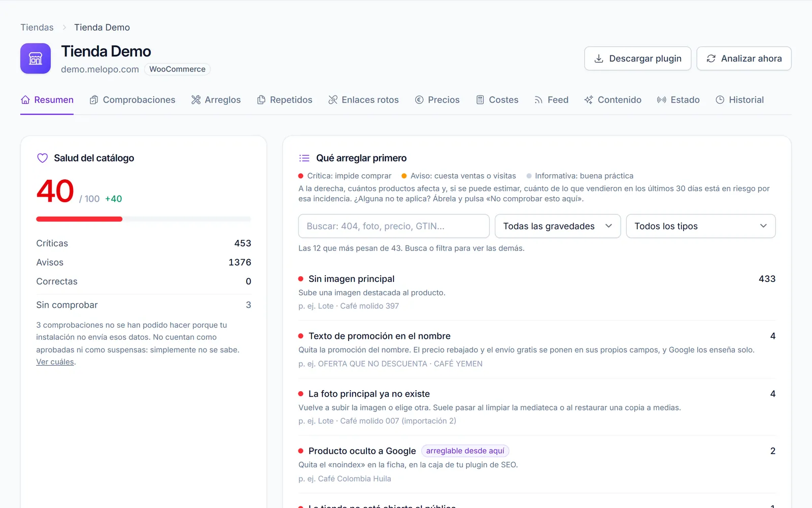Open the Sin imagen principal issue
Screen dimensions: 812x508
click(537, 292)
